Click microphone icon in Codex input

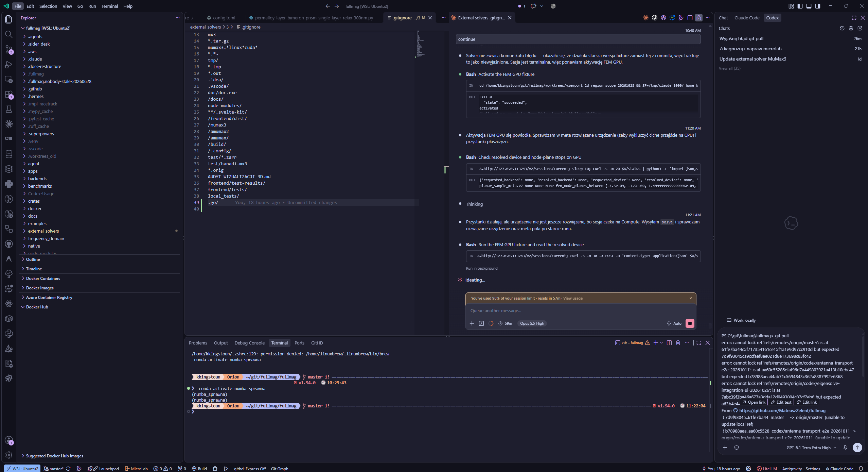845,448
